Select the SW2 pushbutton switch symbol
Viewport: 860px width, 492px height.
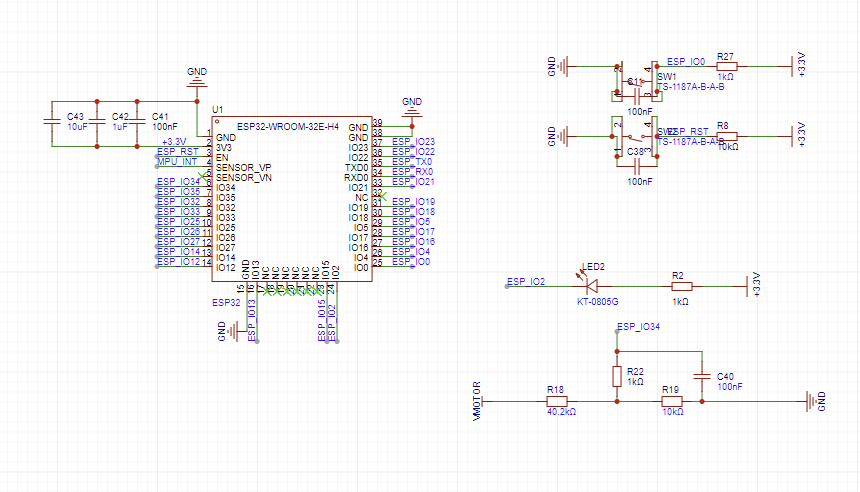click(x=636, y=137)
